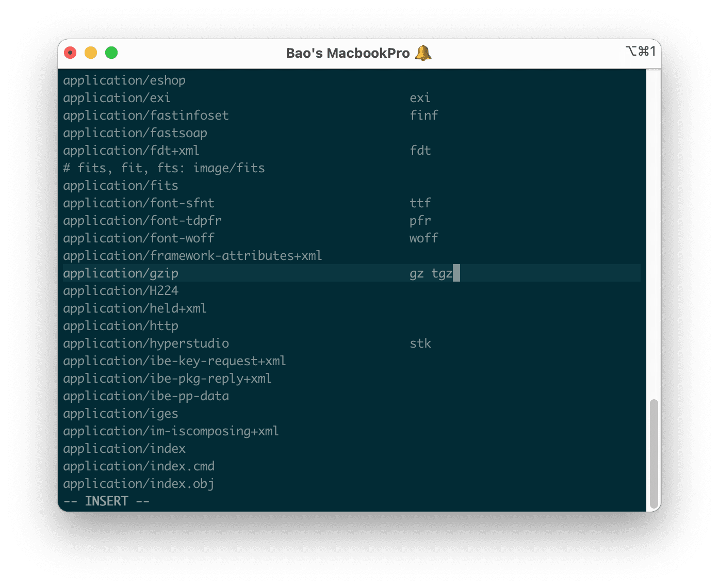Click the 'ttf' extension text

pyautogui.click(x=420, y=203)
